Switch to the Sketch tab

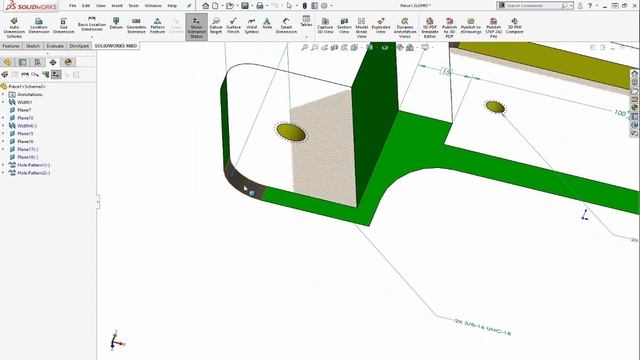(x=33, y=46)
